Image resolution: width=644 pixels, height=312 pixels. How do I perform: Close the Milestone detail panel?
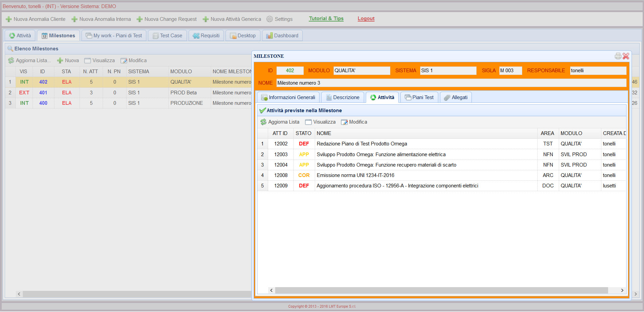(x=626, y=56)
